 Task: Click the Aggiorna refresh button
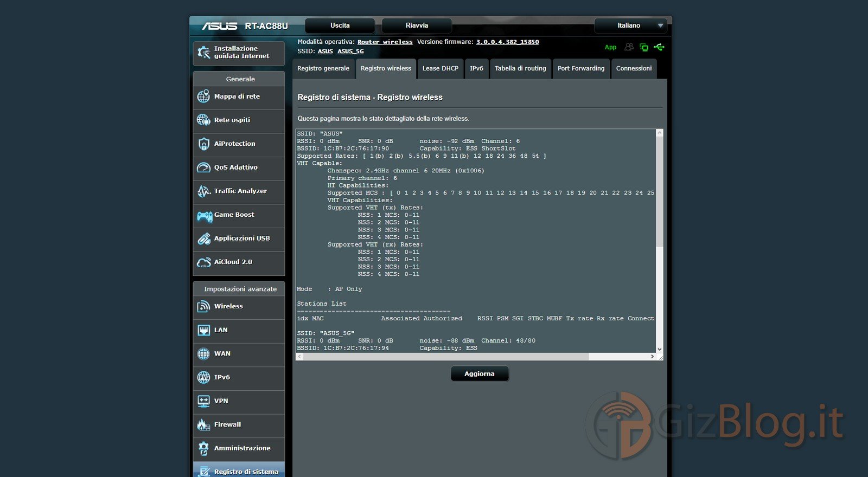480,373
